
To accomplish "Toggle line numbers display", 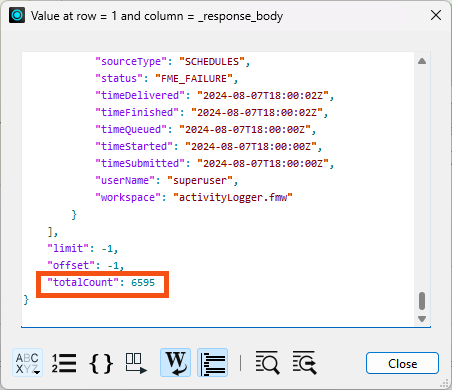I will [64, 363].
